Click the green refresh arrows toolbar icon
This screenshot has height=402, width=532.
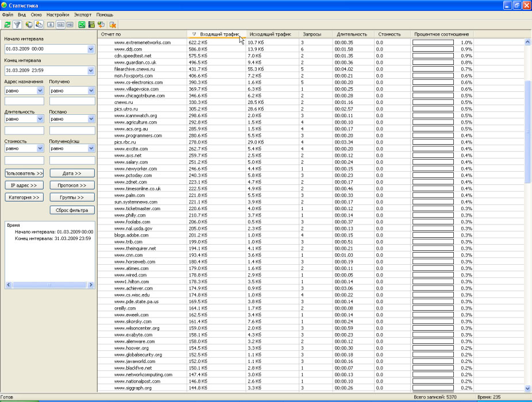click(7, 25)
